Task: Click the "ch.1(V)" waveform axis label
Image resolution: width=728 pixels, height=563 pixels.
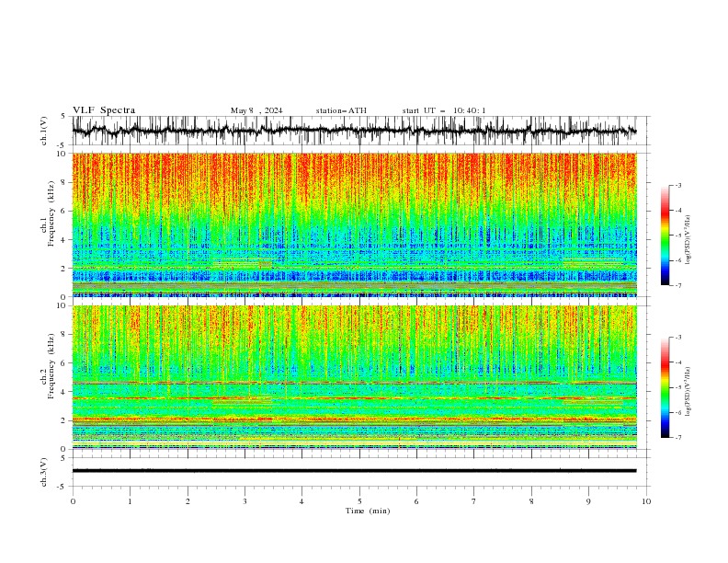Action: pos(44,131)
